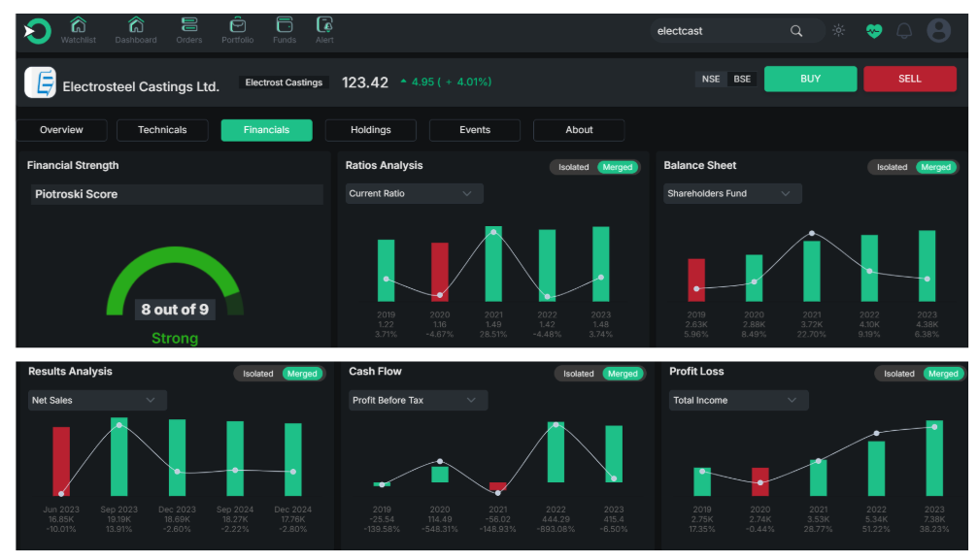978x560 pixels.
Task: Click the Jun 2023 red bar in Results Analysis
Action: tap(61, 461)
